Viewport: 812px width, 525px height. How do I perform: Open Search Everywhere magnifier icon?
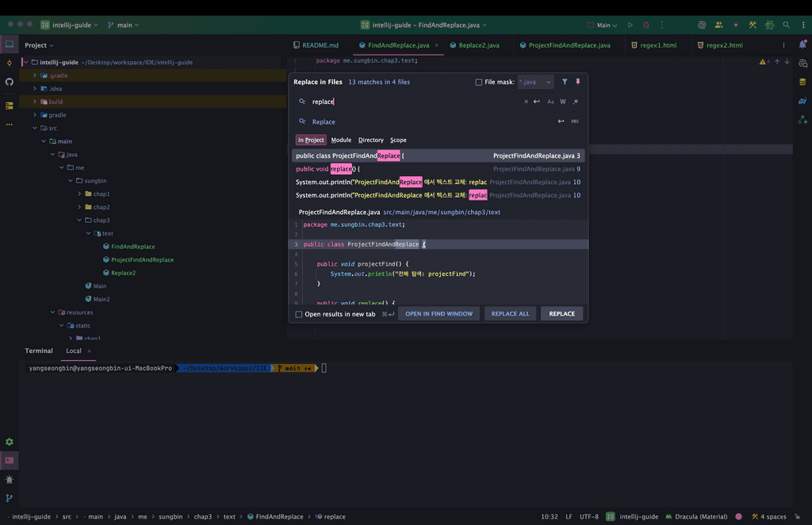tap(786, 25)
